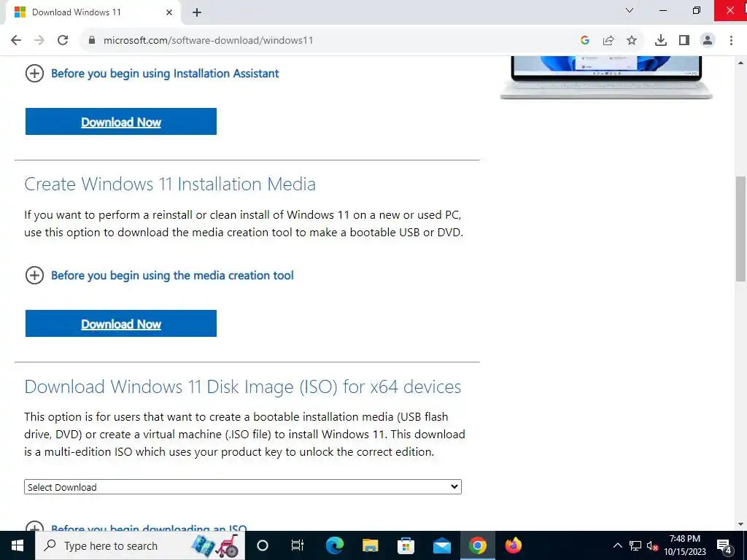This screenshot has height=560, width=747.
Task: Open the notification center icon
Action: click(724, 545)
